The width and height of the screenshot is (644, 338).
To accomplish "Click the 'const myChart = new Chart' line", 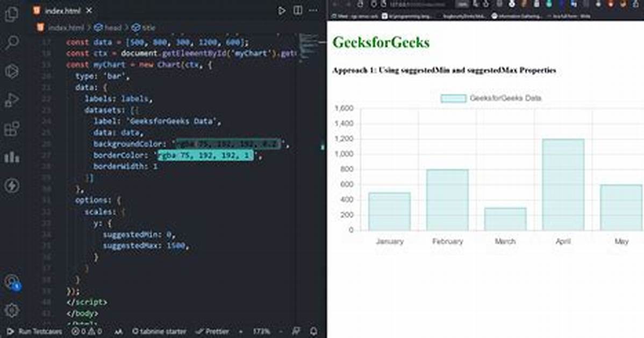I will pyautogui.click(x=139, y=65).
